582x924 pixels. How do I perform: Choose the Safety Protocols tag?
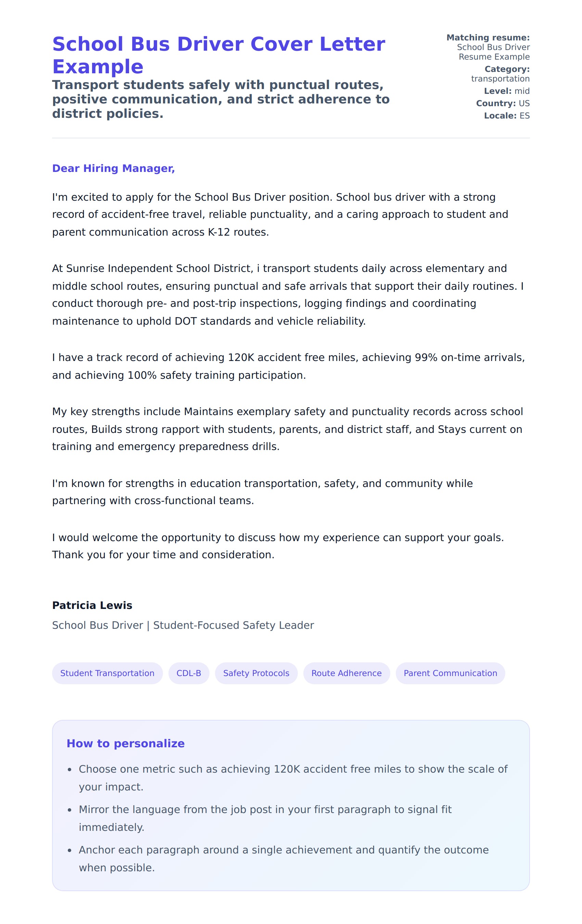[x=256, y=673]
